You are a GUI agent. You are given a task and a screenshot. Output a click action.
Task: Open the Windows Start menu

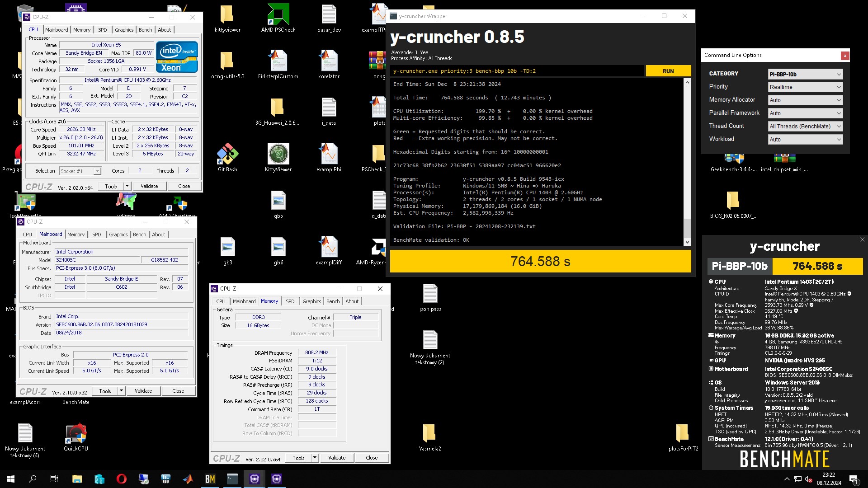(x=11, y=479)
